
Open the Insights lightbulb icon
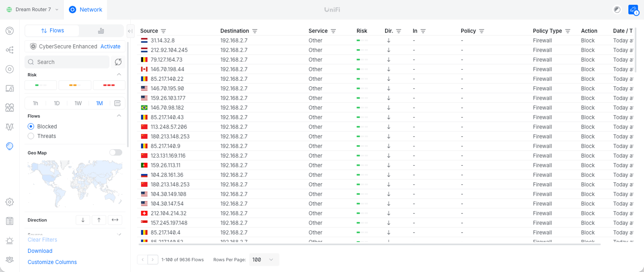pyautogui.click(x=9, y=146)
